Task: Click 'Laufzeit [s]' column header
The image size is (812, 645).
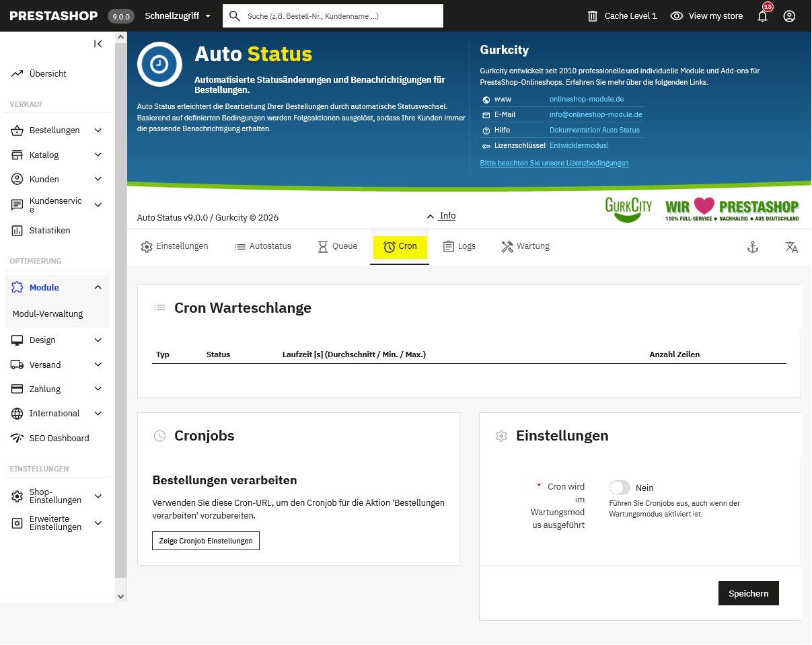Action: point(354,354)
